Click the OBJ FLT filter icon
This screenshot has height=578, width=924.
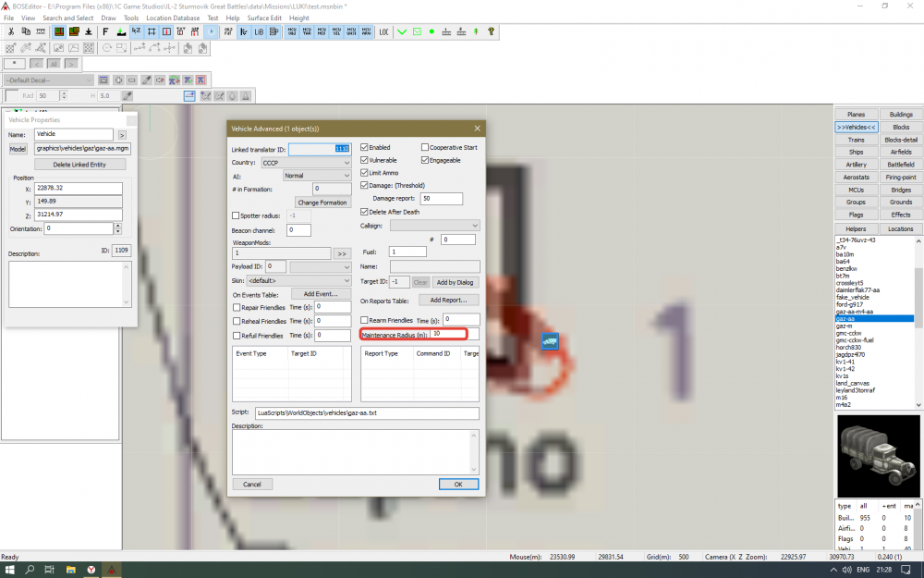pyautogui.click(x=228, y=31)
